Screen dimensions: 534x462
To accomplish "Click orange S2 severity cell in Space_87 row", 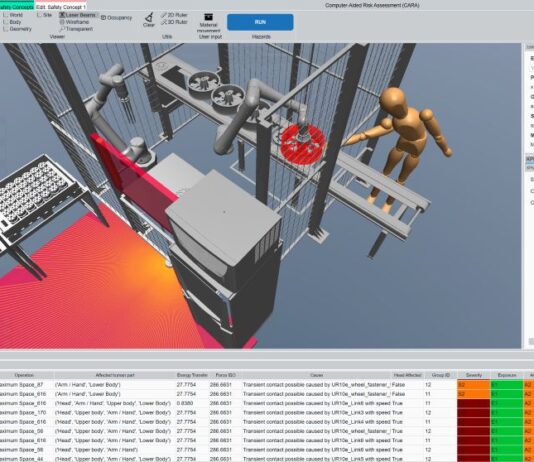I will pos(473,385).
